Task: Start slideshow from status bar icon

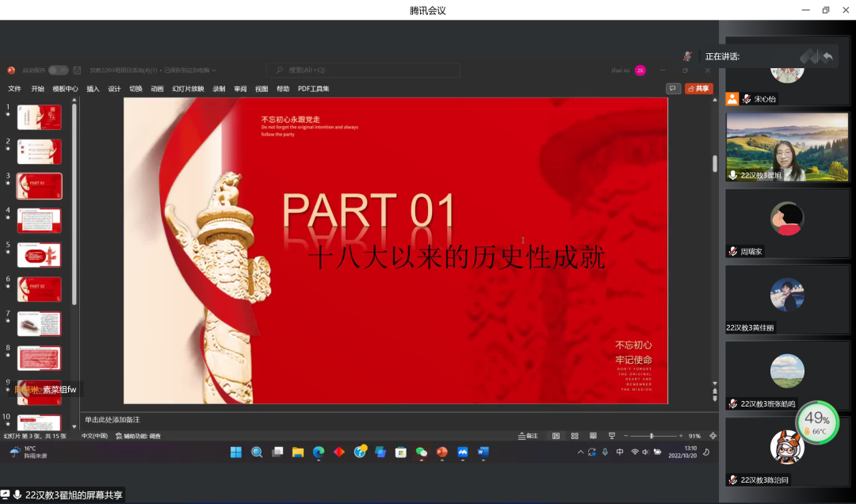Action: tap(611, 436)
